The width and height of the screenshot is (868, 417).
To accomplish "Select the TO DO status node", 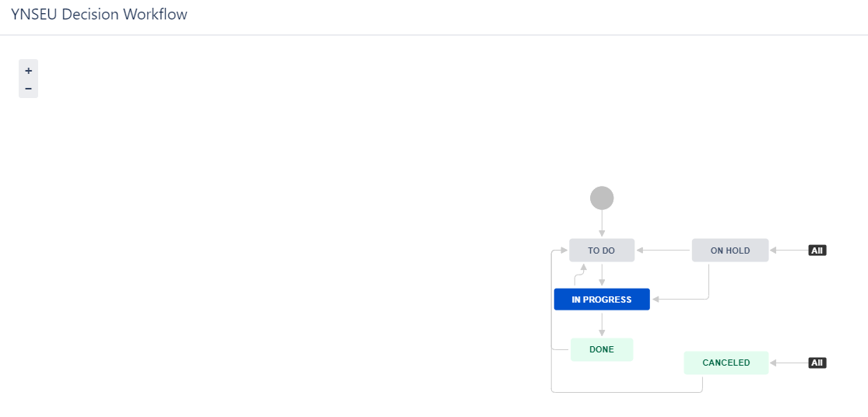I will point(602,251).
